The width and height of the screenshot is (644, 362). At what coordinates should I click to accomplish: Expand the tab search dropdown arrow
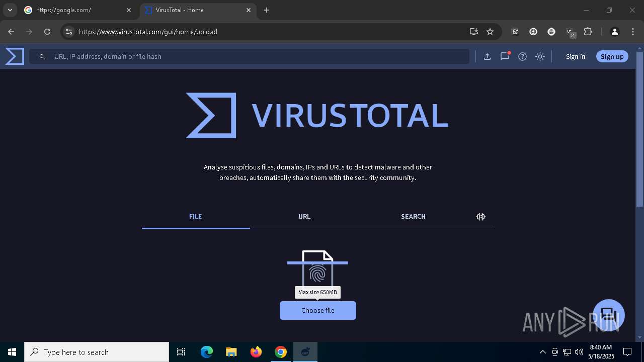[10, 10]
